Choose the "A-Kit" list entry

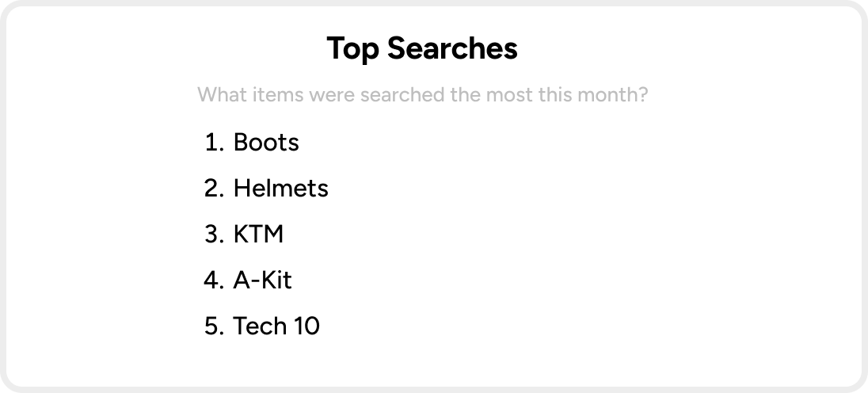click(x=262, y=280)
